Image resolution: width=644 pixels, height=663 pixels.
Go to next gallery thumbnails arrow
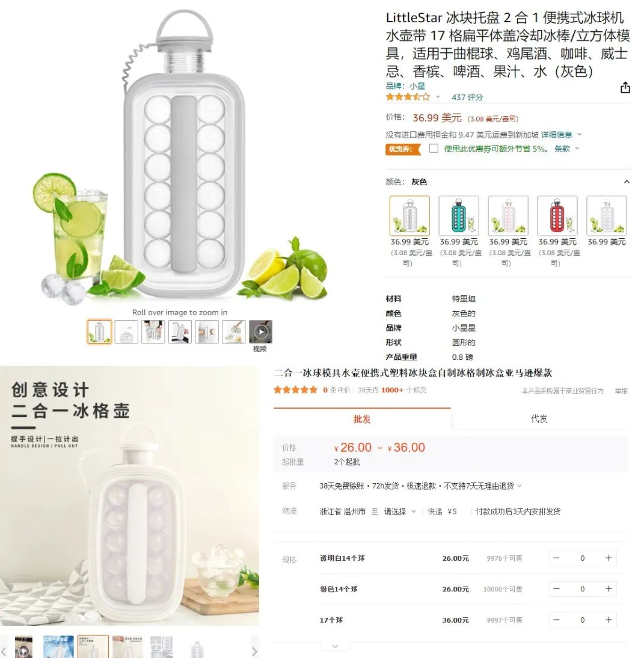coord(254,652)
